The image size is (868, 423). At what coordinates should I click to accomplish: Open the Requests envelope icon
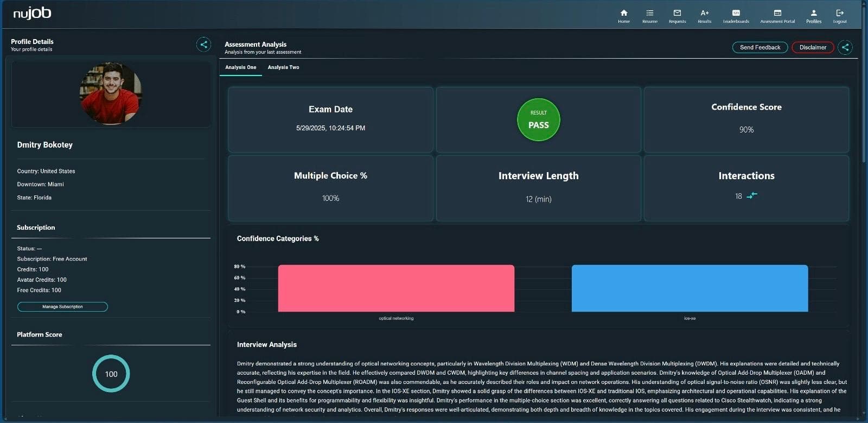click(677, 13)
